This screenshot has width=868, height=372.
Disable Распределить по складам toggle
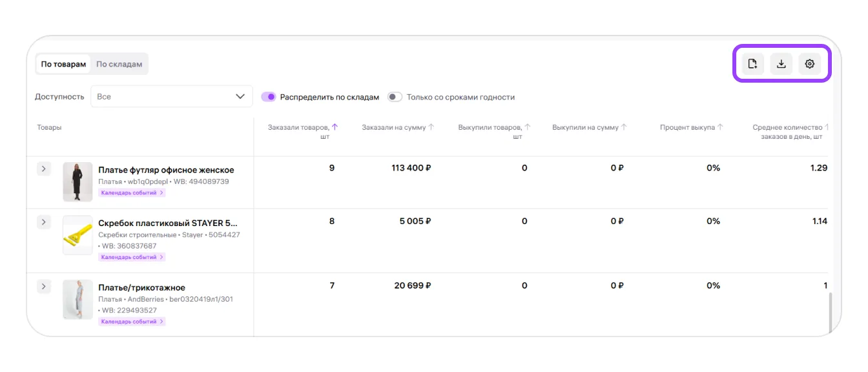(x=268, y=97)
